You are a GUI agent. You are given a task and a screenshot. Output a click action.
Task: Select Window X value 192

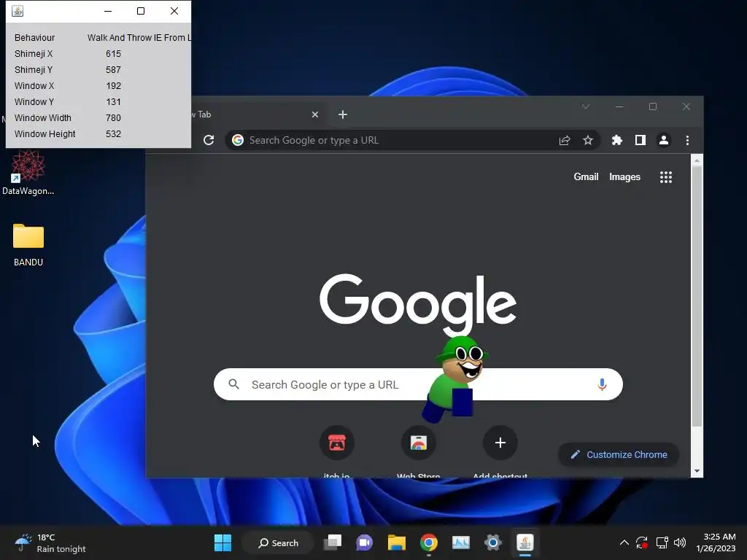[113, 86]
